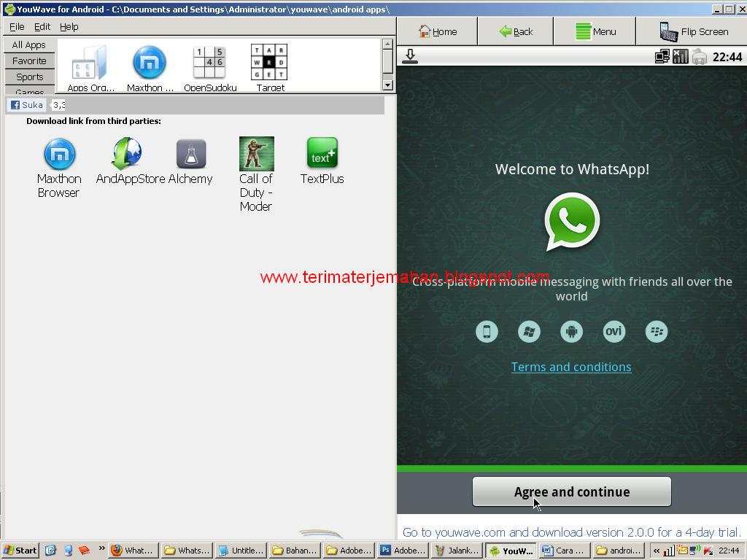Open the OpenSudoku app icon
747x560 pixels.
coord(209,62)
